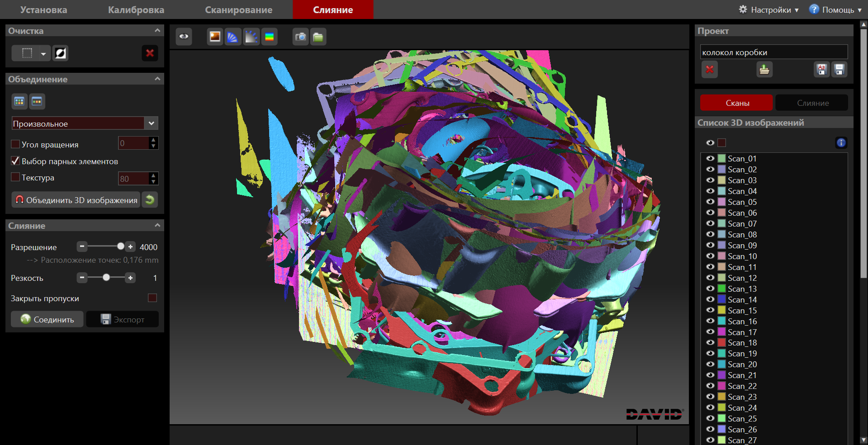Click the rainbow color gradient view icon
868x445 pixels.
pyautogui.click(x=270, y=37)
